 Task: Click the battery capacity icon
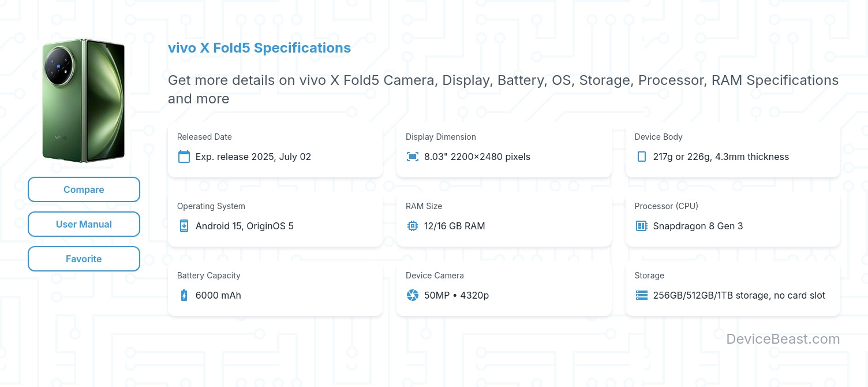[184, 295]
